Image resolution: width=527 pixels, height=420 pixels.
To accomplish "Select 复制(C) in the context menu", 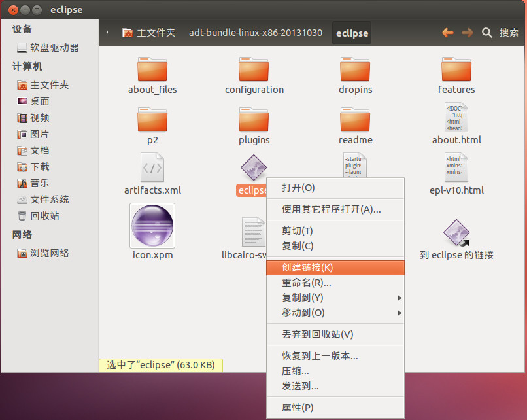I will (x=335, y=246).
